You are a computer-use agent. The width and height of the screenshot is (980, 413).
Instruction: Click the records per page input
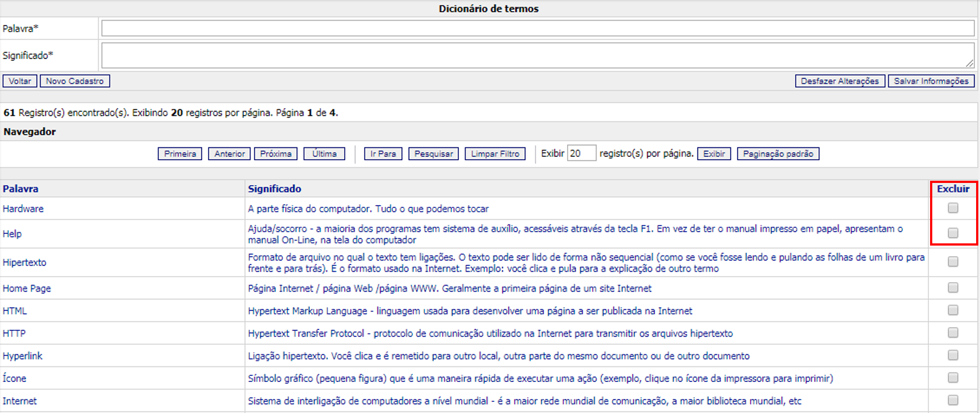tap(581, 153)
